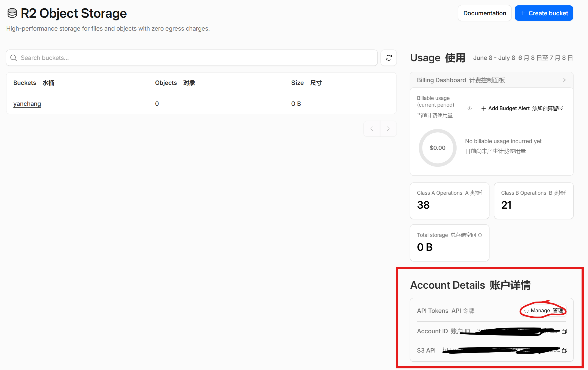
Task: Copy the S3 API URL
Action: pyautogui.click(x=564, y=350)
